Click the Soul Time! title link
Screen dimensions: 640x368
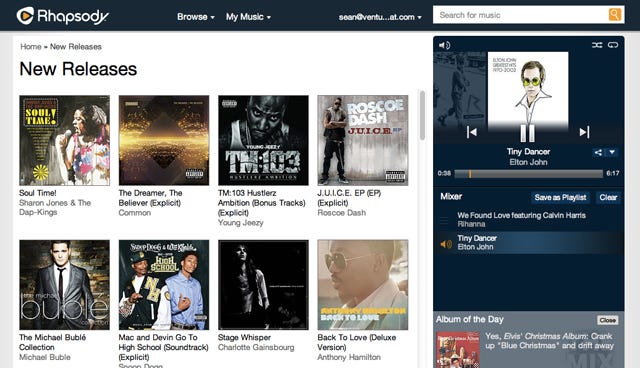click(x=38, y=193)
